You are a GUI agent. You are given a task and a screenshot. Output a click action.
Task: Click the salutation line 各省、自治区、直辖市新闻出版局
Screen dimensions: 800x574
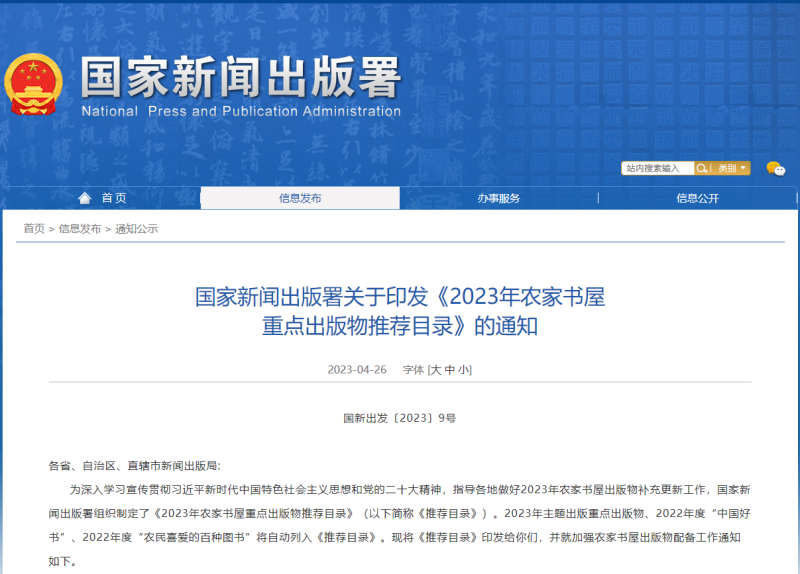click(x=135, y=466)
